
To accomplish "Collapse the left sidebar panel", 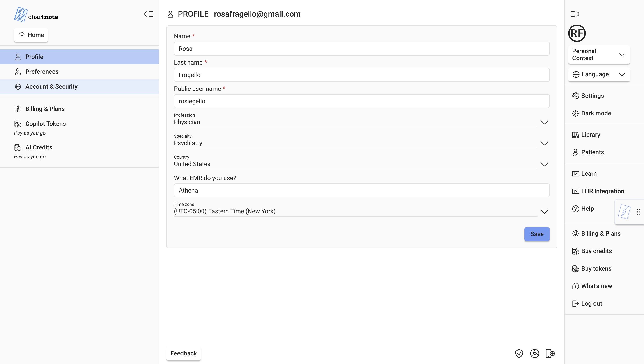I will click(x=149, y=14).
